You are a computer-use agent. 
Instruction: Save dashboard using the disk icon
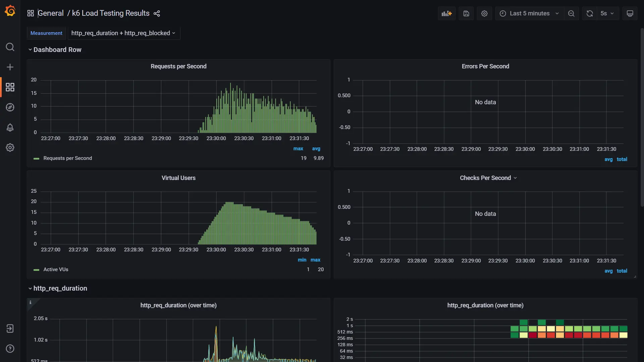[x=466, y=13]
